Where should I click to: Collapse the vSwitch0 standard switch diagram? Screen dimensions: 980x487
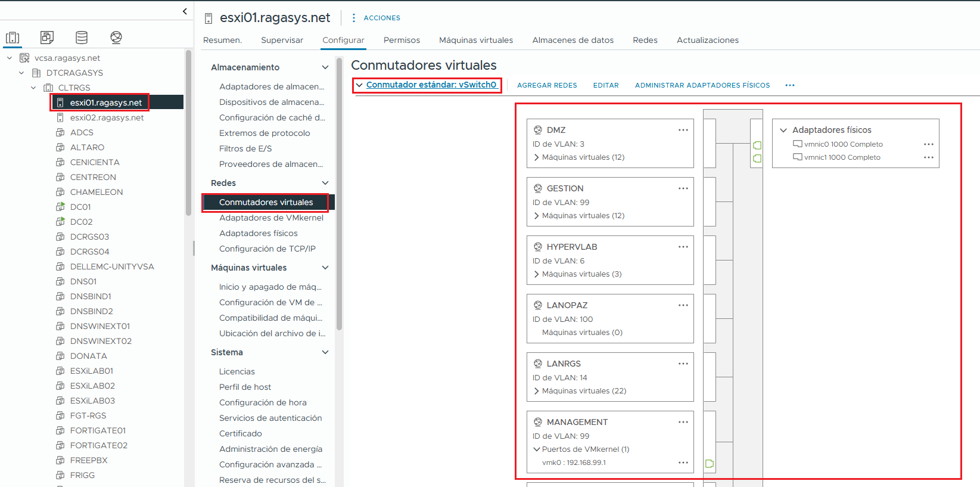pyautogui.click(x=359, y=85)
